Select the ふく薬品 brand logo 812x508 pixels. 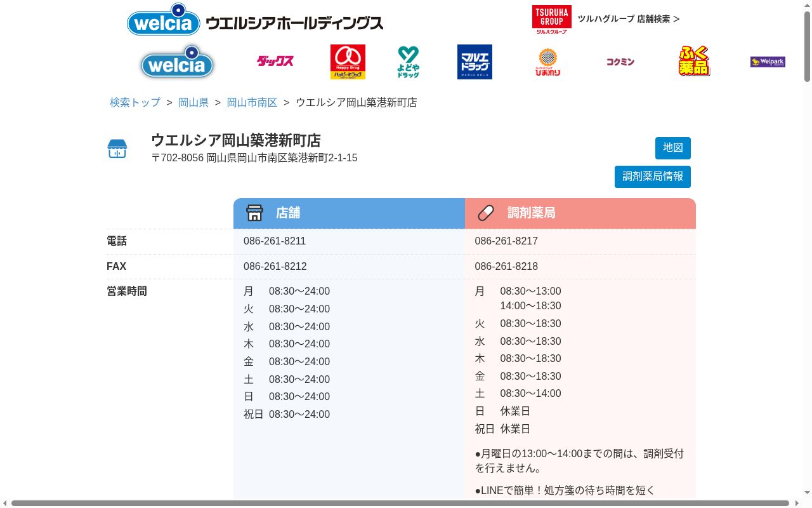694,61
